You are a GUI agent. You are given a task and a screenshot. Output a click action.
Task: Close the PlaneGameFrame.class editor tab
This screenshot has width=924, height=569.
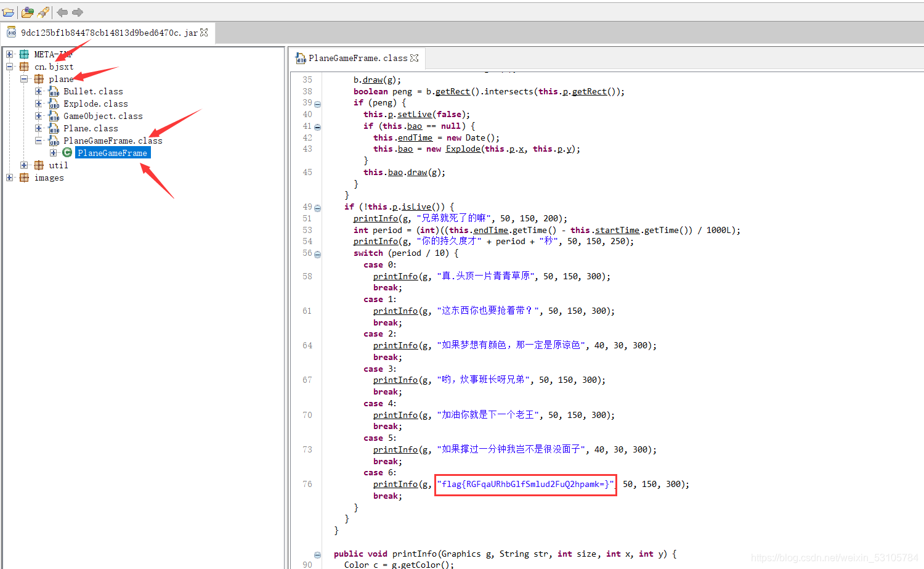415,58
